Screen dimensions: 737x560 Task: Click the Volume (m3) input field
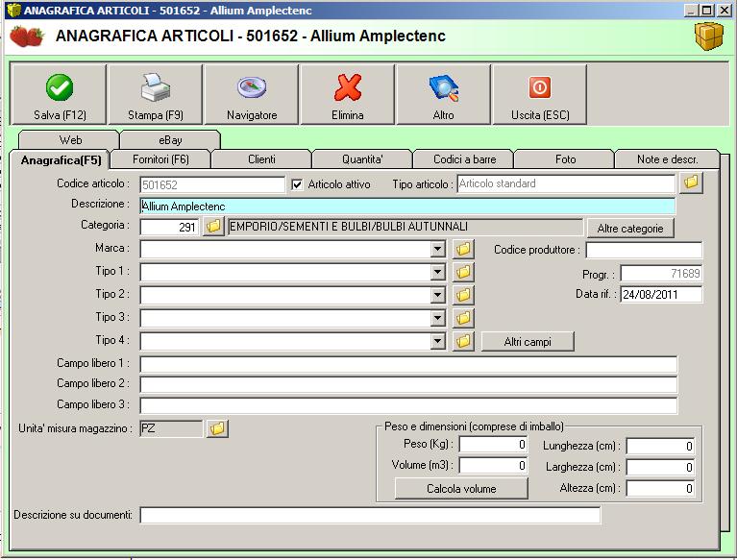coord(493,465)
